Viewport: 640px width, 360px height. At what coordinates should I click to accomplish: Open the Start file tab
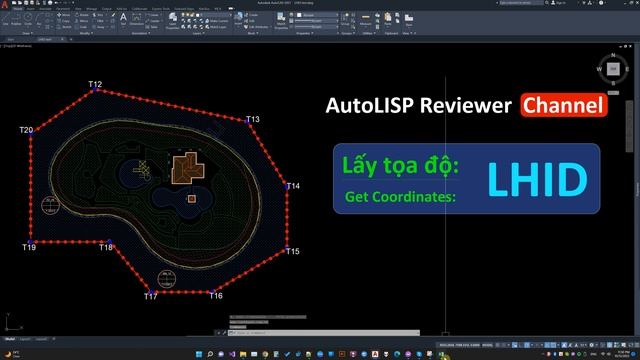pyautogui.click(x=11, y=40)
